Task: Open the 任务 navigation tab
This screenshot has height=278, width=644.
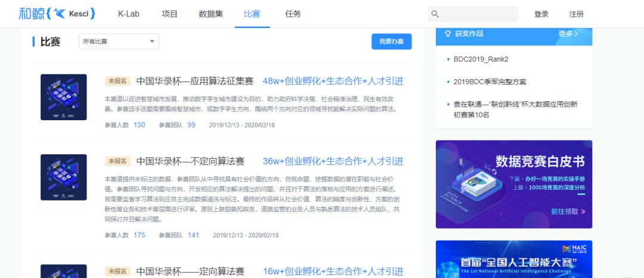Action: (293, 14)
